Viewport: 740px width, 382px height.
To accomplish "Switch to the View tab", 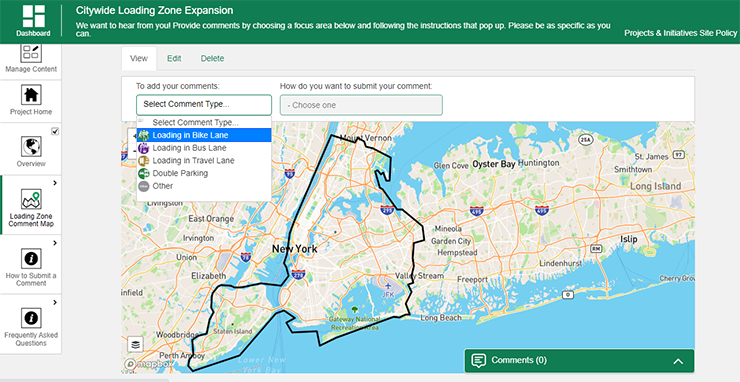I will click(139, 59).
